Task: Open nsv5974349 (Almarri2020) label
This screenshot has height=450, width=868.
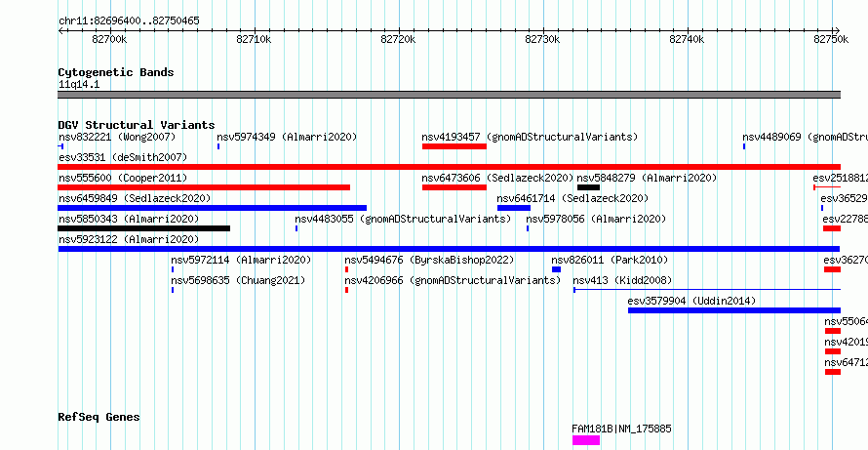Action: click(287, 137)
